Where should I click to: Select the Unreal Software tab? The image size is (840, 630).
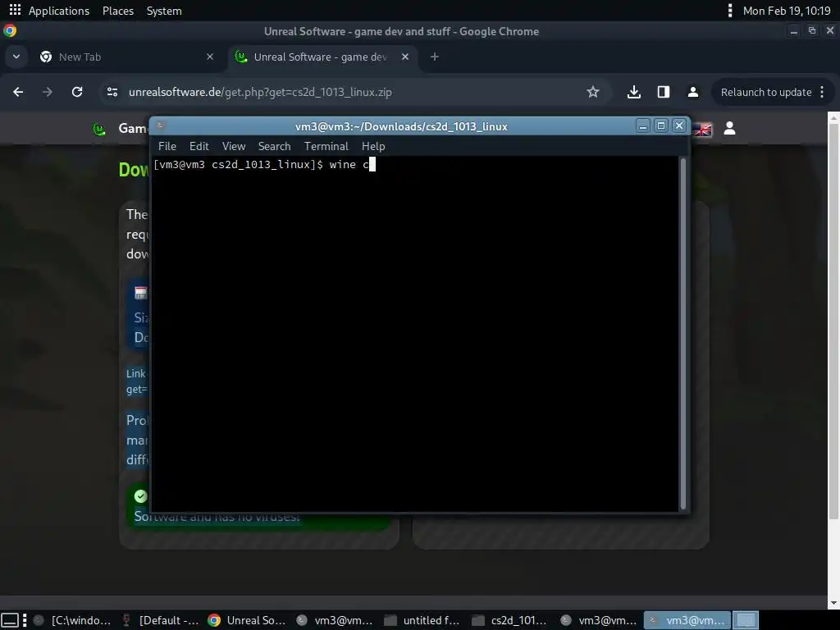pos(322,57)
